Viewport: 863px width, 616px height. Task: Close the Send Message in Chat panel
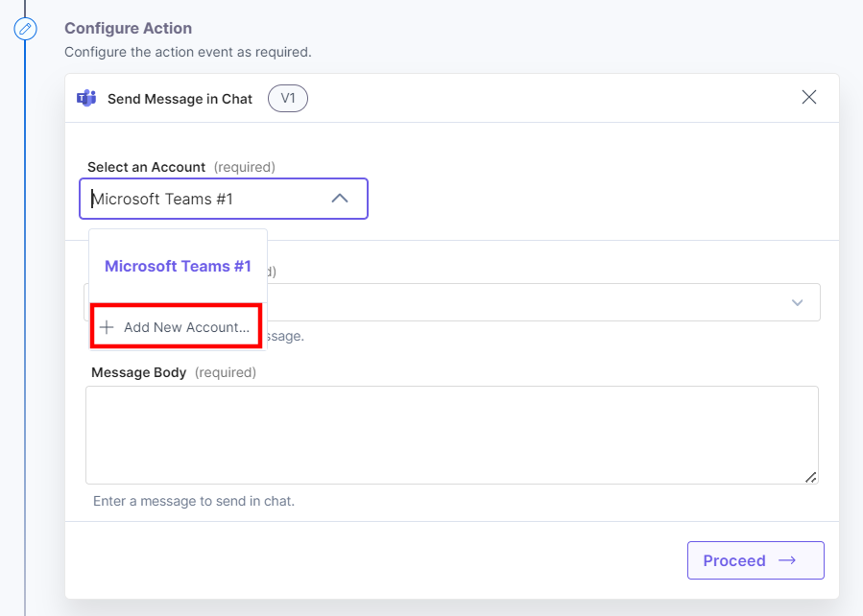coord(809,97)
